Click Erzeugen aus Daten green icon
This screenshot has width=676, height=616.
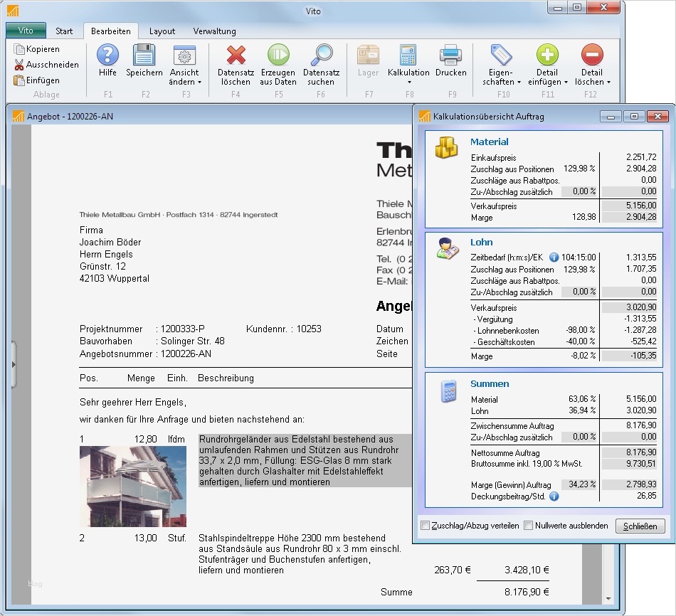coord(278,55)
